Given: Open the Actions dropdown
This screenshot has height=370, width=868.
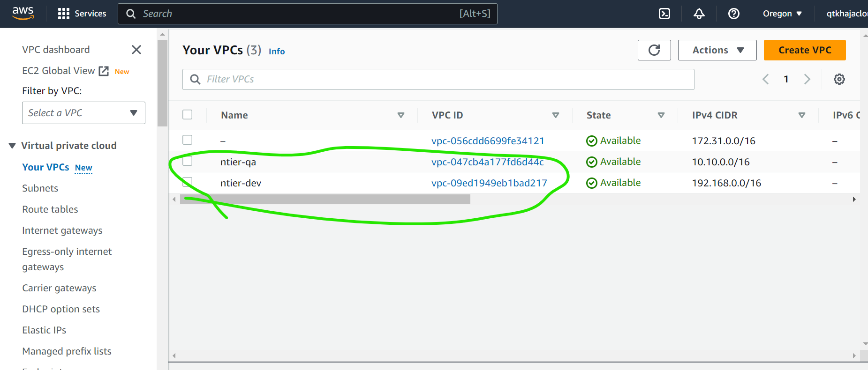Looking at the screenshot, I should pos(717,50).
